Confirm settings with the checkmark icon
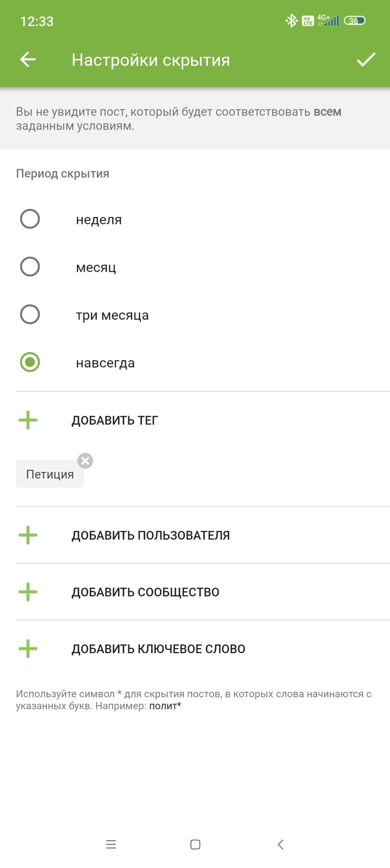Screen dimensions: 390x868 click(x=365, y=60)
